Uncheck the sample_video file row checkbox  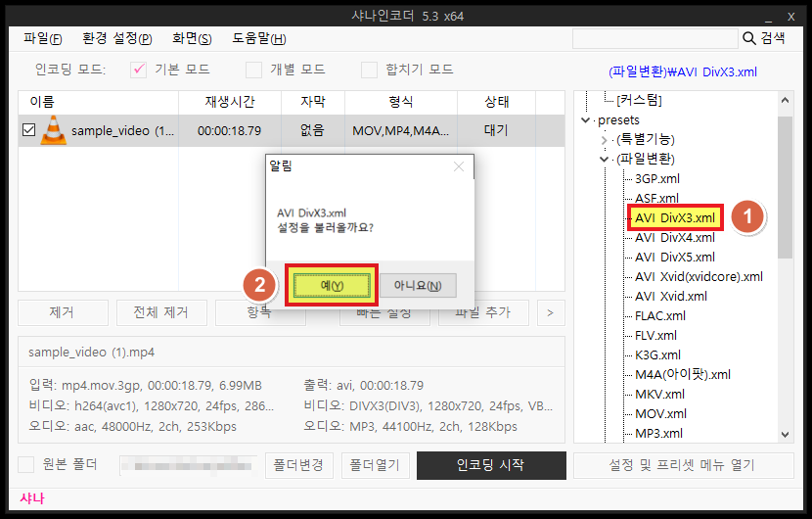tap(29, 130)
